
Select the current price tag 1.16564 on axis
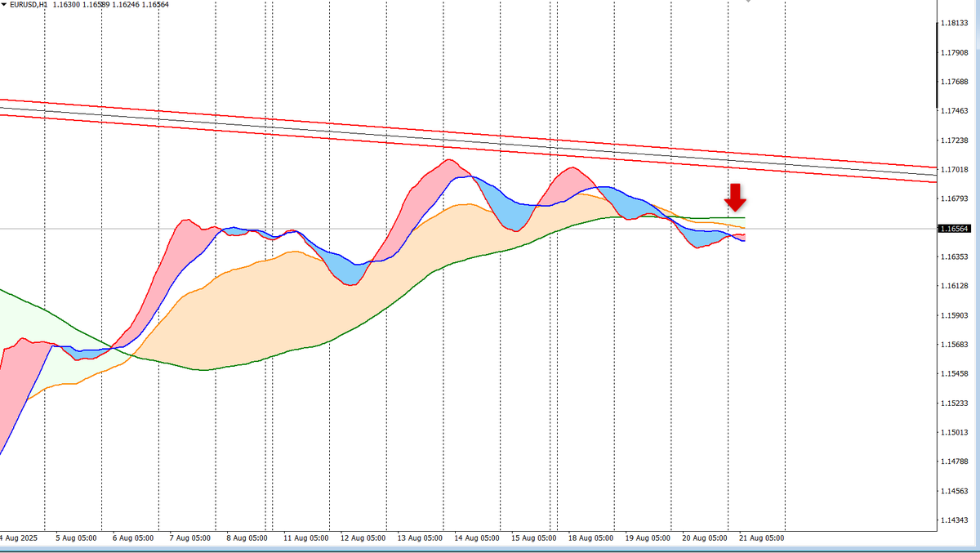(954, 229)
